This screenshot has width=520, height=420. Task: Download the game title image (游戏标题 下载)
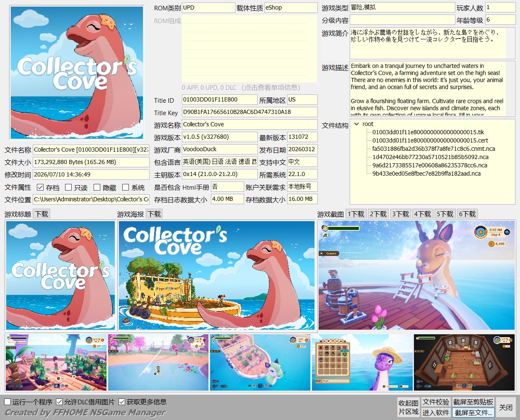(x=41, y=214)
